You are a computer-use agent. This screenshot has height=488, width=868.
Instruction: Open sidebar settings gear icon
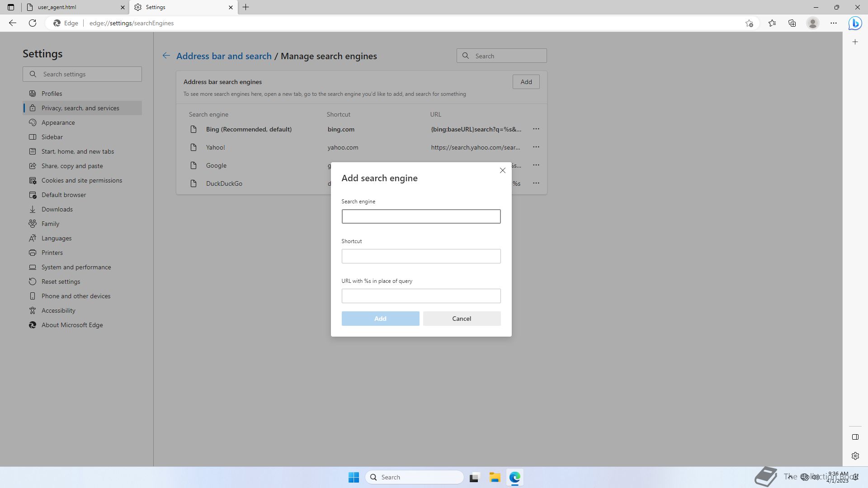click(855, 456)
